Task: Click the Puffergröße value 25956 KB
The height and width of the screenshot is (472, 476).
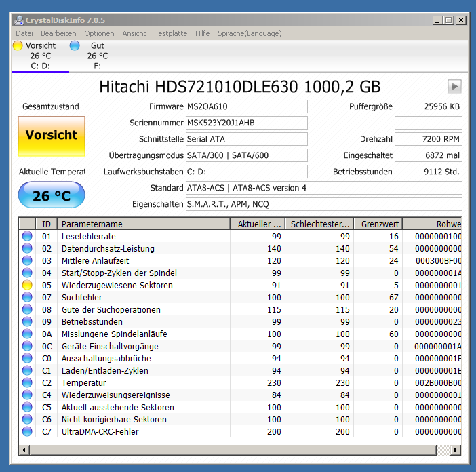Action: (429, 106)
